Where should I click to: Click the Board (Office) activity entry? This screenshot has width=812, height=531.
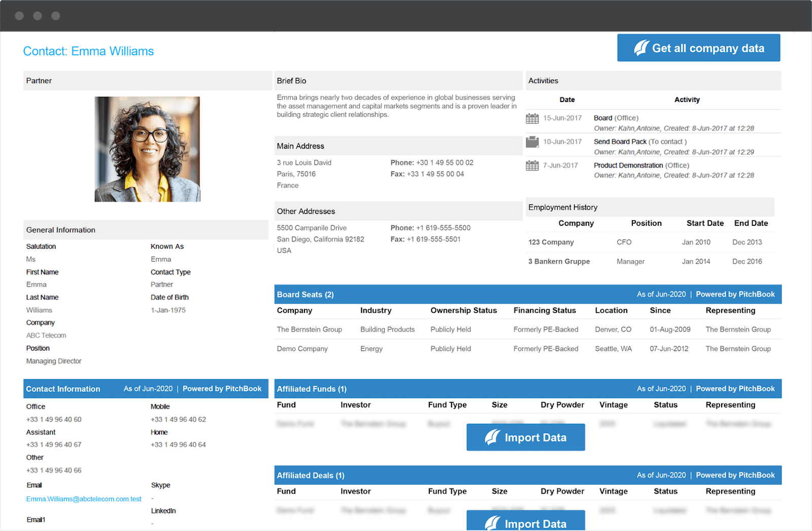click(616, 117)
